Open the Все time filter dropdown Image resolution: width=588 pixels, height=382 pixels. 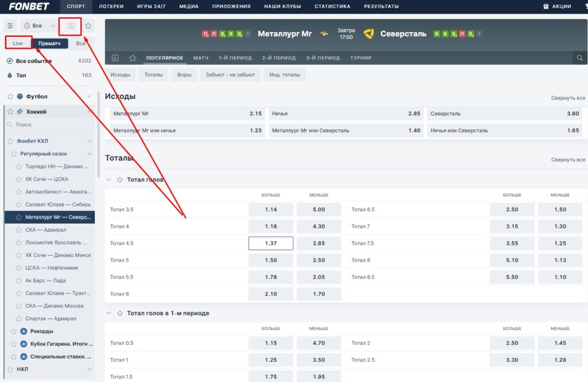point(39,26)
